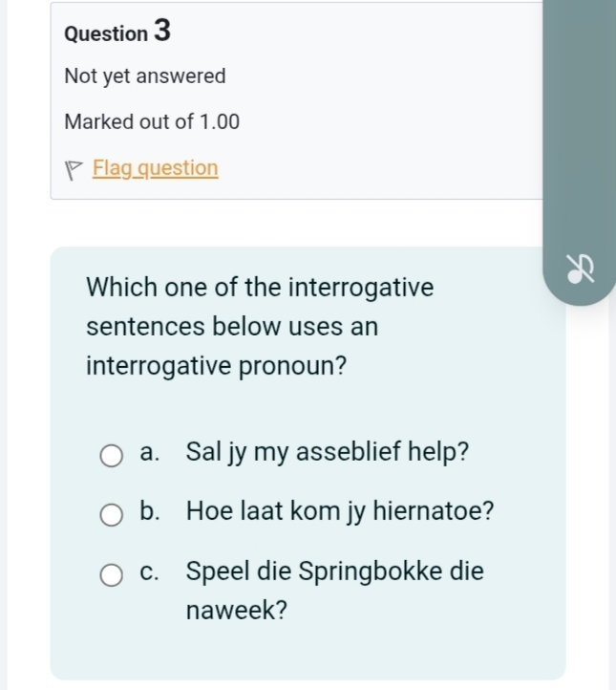The height and width of the screenshot is (690, 616).
Task: Click the 'Marked out of 1.00' text
Action: click(x=152, y=122)
